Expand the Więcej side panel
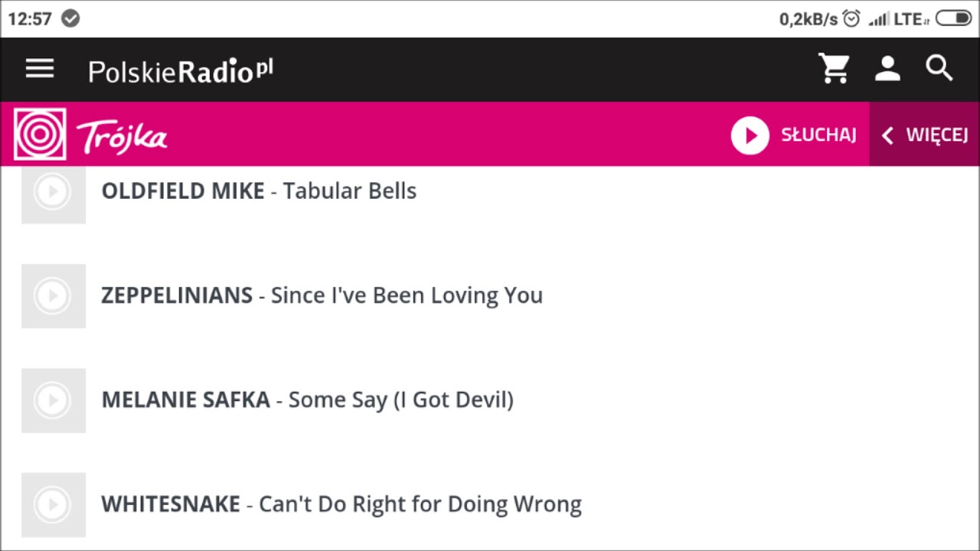Viewport: 980px width, 551px height. coord(924,135)
